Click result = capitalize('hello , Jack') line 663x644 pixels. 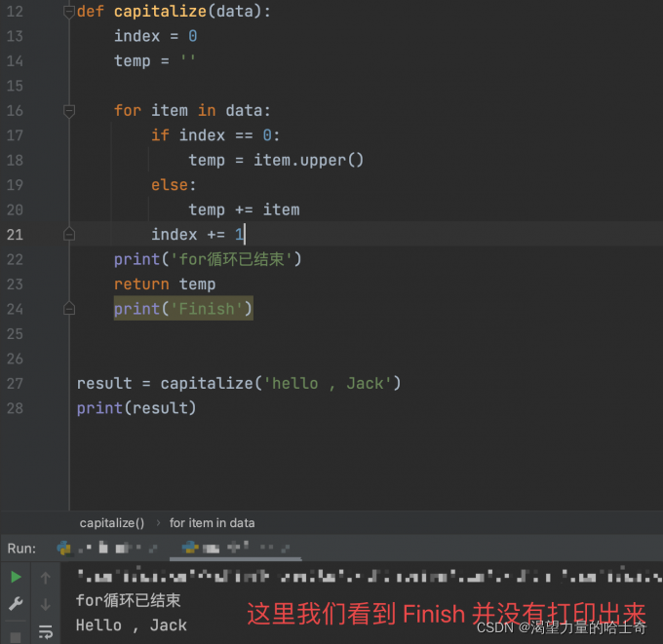(239, 384)
